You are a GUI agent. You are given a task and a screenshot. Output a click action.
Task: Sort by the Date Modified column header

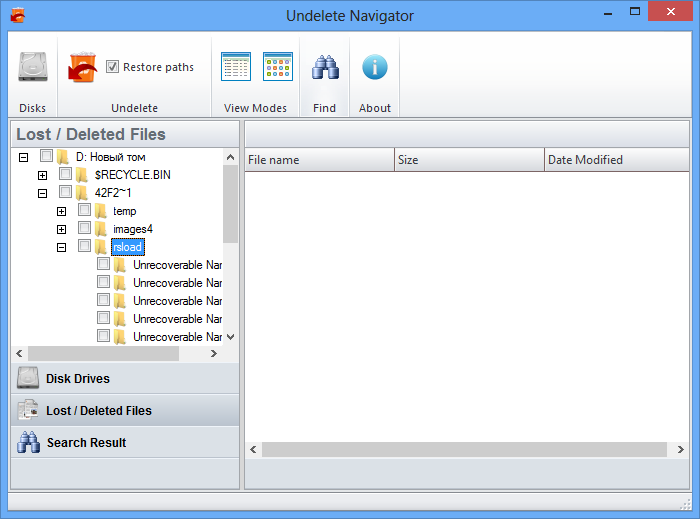(x=617, y=160)
